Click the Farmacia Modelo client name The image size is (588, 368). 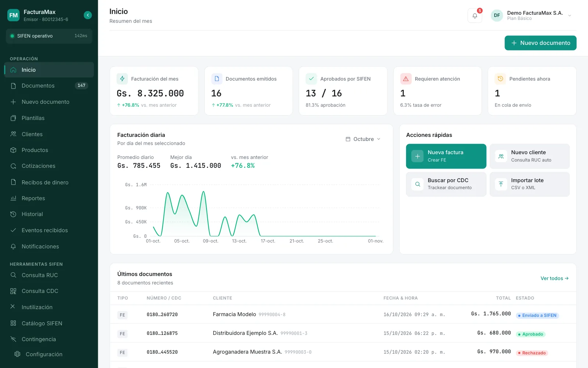pos(234,314)
